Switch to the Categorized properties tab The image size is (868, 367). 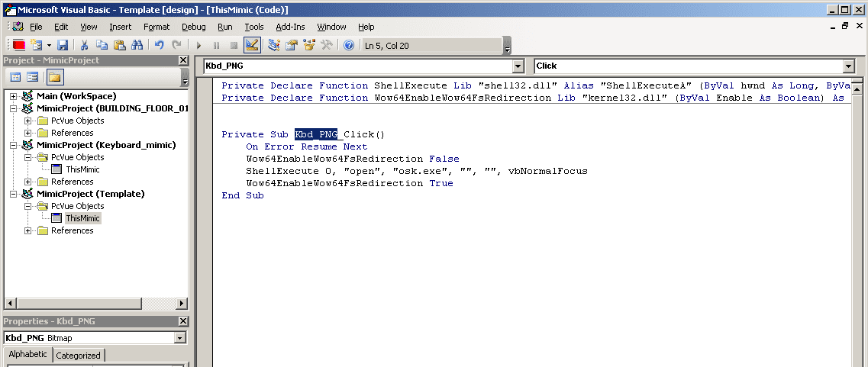click(78, 356)
